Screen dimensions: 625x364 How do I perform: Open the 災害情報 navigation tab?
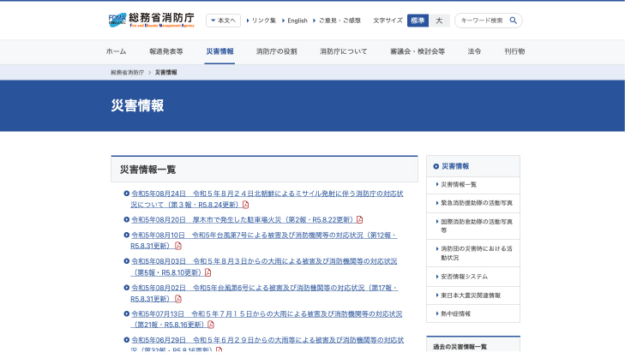pos(219,51)
